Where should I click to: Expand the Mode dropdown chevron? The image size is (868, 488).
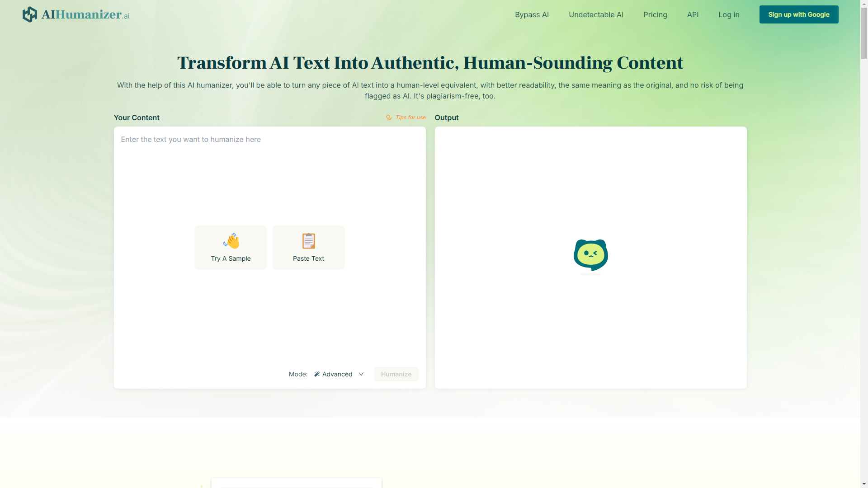coord(361,374)
